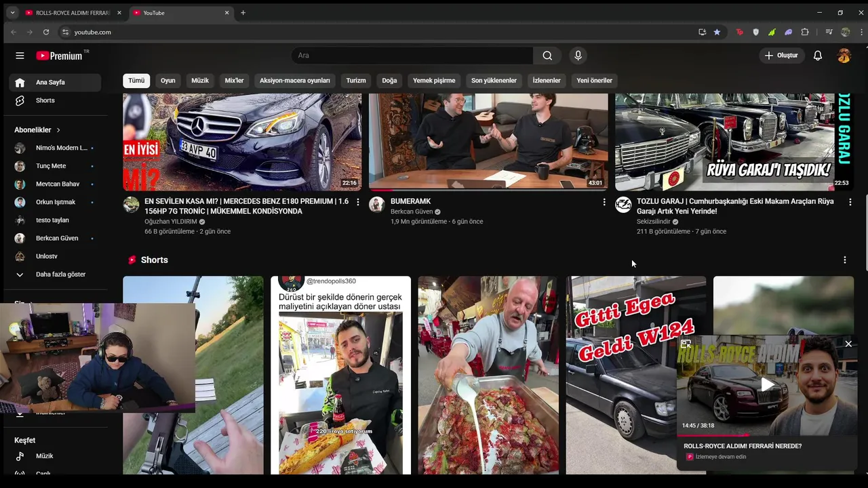Click the Shorts icon in sidebar
Viewport: 868px width, 488px height.
20,100
